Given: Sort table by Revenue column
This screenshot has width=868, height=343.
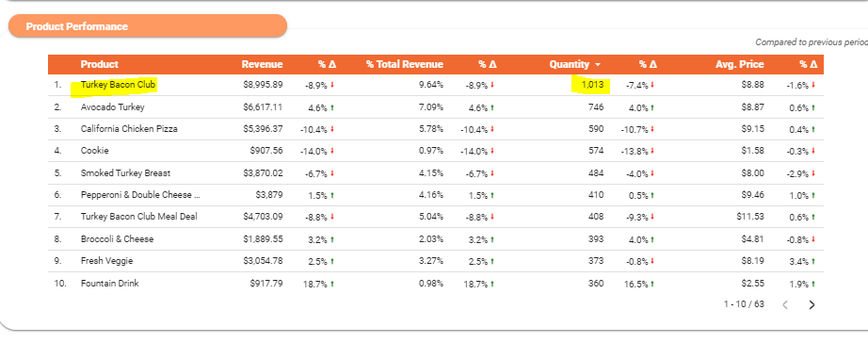Looking at the screenshot, I should click(x=262, y=64).
